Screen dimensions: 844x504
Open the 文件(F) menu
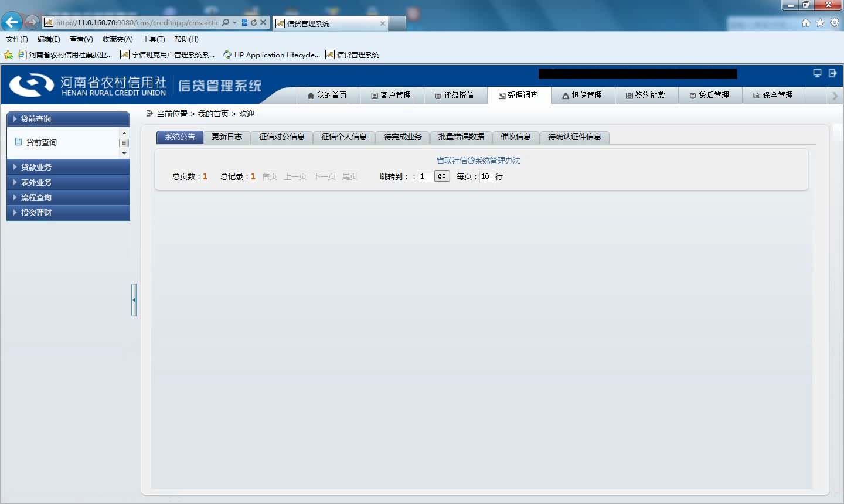[x=17, y=39]
